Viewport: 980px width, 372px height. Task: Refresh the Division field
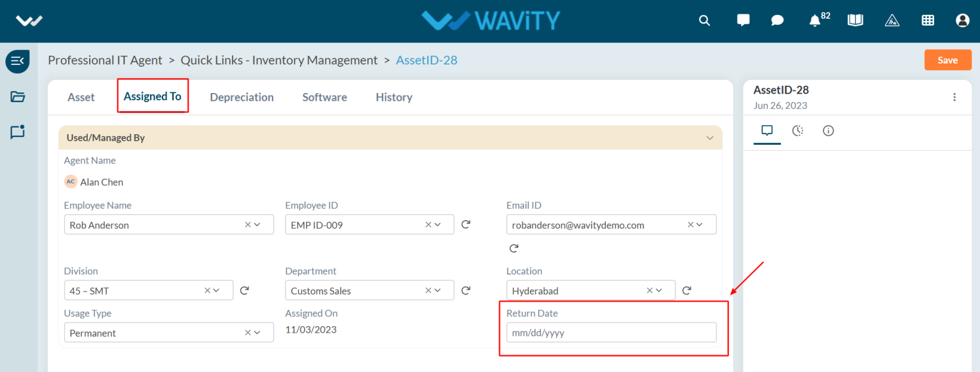pos(244,290)
